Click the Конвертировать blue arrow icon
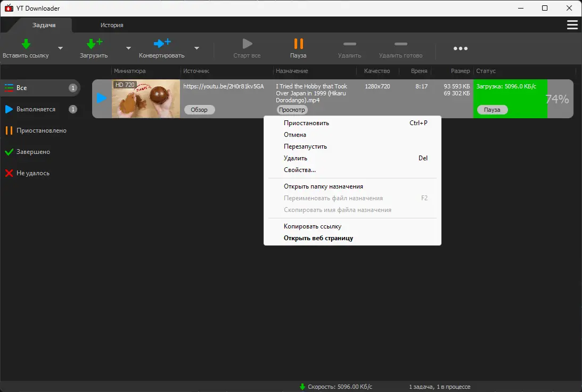Screen dimensions: 582x392 point(162,43)
